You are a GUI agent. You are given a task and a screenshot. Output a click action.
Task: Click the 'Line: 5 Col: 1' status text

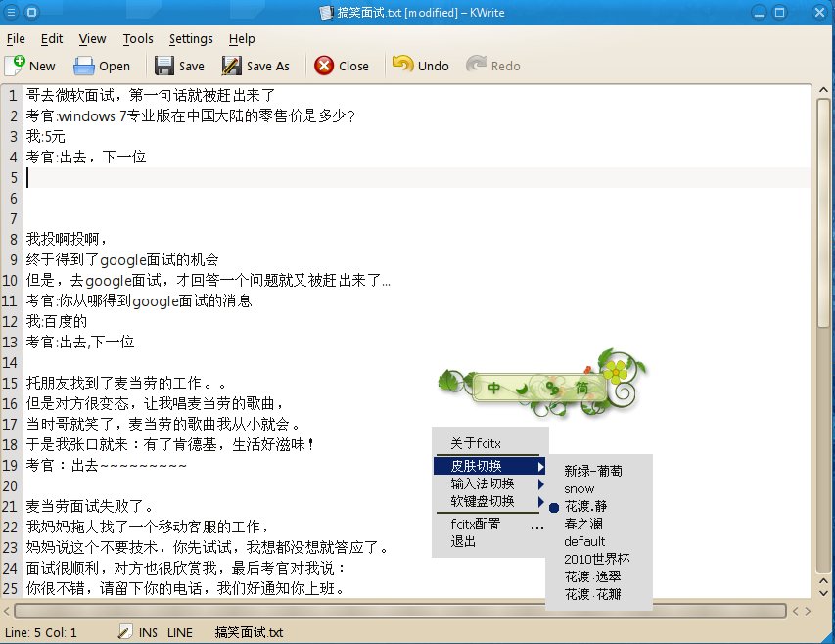point(41,632)
